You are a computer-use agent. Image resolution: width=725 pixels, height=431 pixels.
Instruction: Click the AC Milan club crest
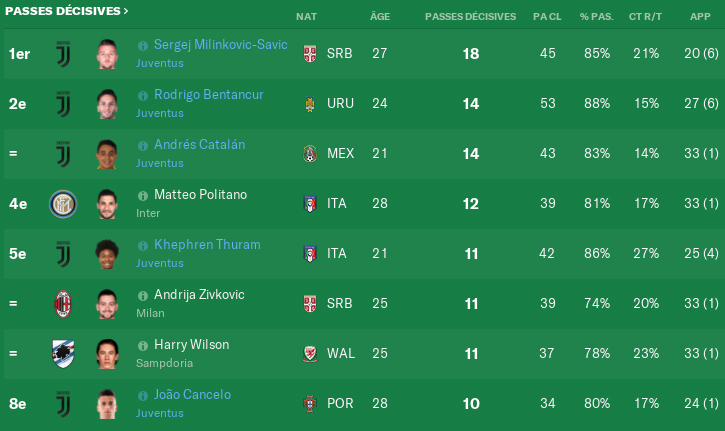tap(63, 304)
